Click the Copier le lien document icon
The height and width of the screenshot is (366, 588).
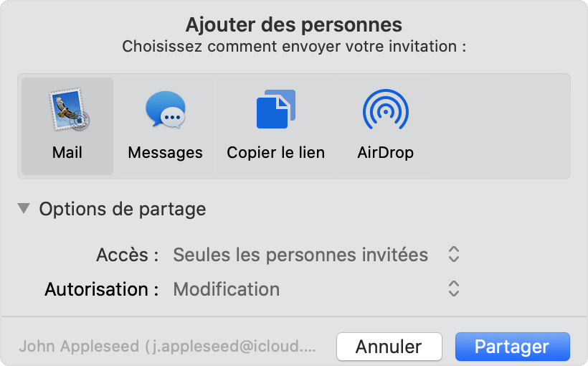coord(275,110)
